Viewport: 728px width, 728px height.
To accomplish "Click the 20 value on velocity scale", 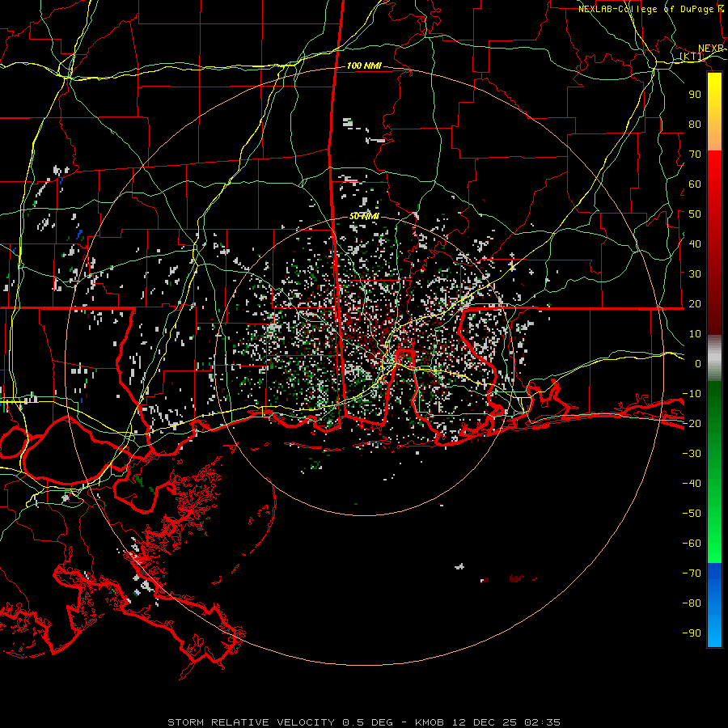I will (x=695, y=303).
